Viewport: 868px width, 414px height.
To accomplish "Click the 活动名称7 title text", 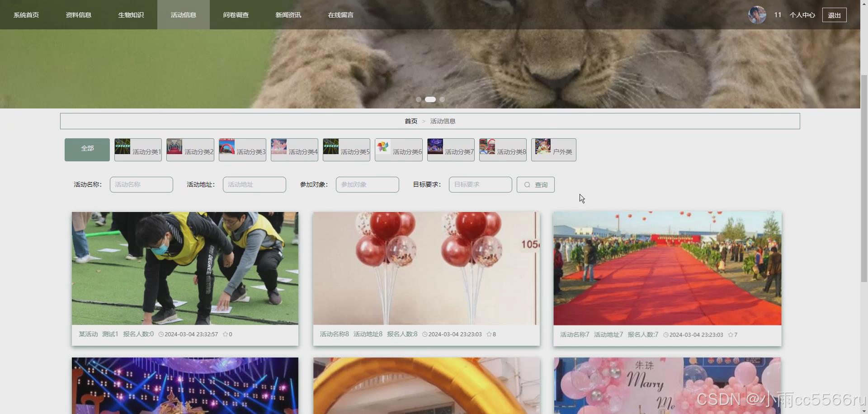I will tap(575, 335).
